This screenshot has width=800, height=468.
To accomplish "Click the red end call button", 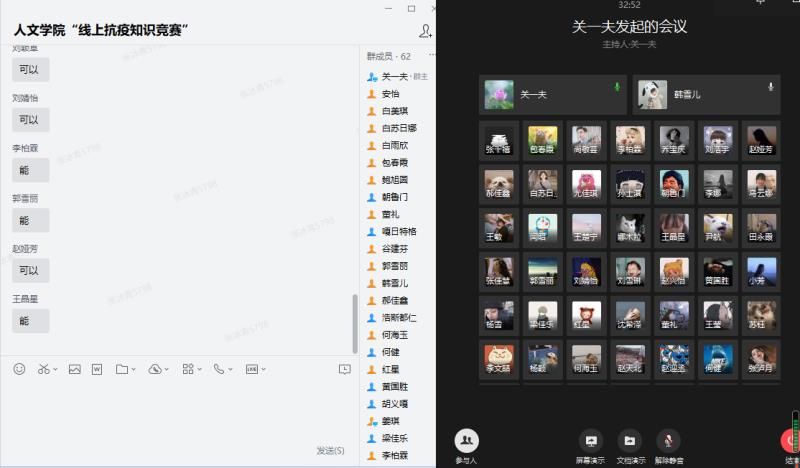I will pos(790,441).
